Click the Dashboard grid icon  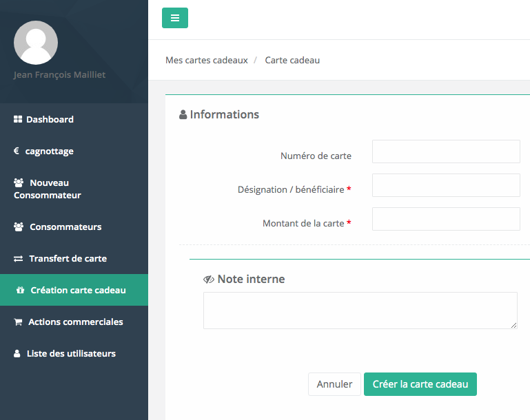[x=18, y=119]
